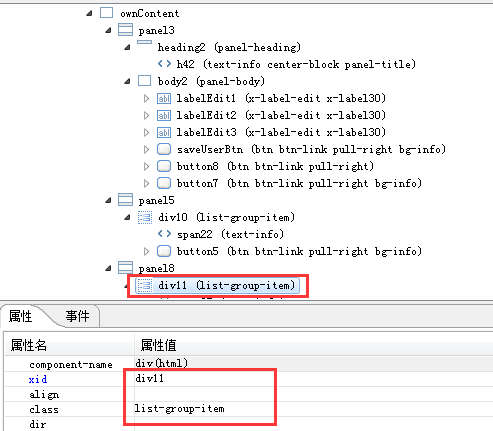The height and width of the screenshot is (431, 493).
Task: Switch to the 属性 tab
Action: pyautogui.click(x=21, y=316)
